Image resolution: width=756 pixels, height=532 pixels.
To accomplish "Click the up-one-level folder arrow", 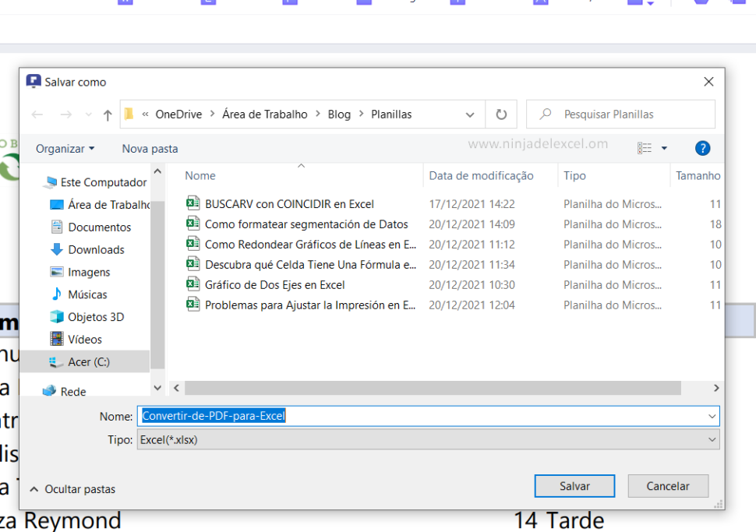I will [107, 114].
